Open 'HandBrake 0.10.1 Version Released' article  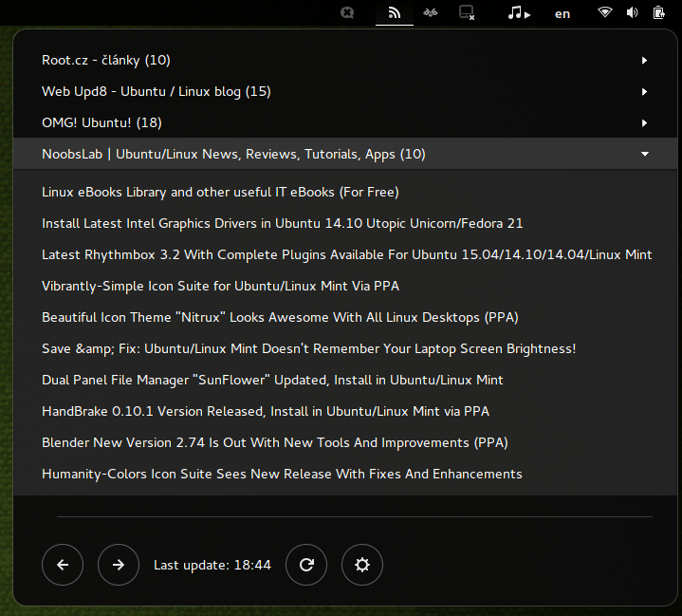pos(345,411)
